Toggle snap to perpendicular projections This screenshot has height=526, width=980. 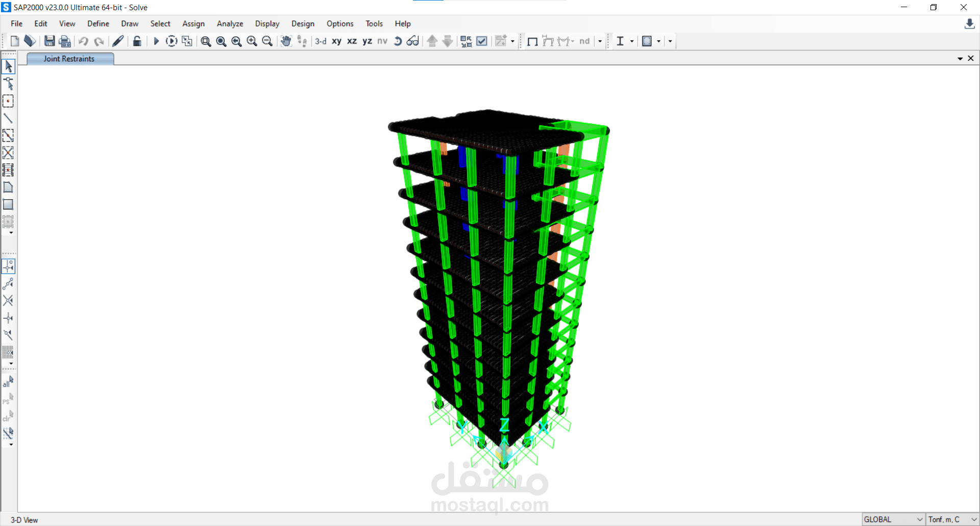coord(8,318)
